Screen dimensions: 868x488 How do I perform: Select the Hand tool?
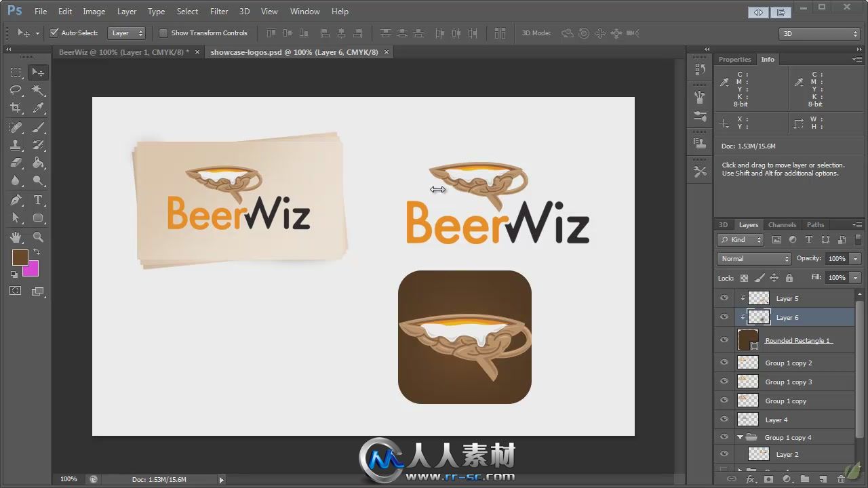coord(16,237)
